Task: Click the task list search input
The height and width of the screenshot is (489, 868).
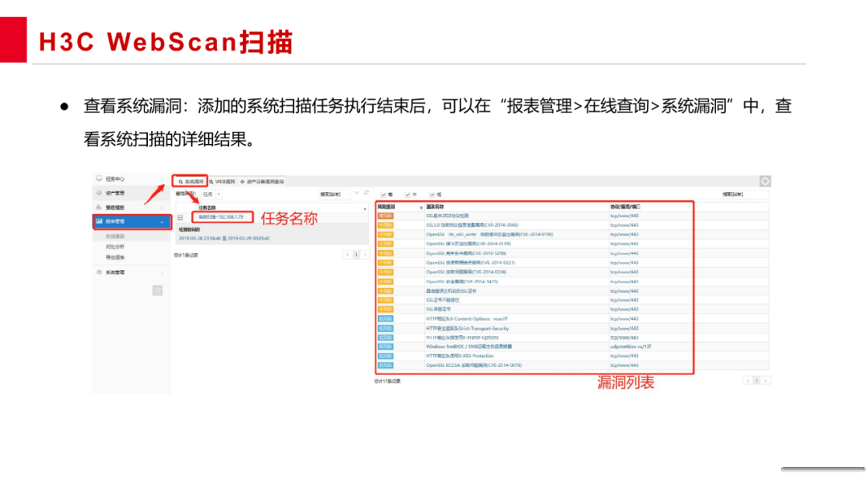Action: [334, 195]
